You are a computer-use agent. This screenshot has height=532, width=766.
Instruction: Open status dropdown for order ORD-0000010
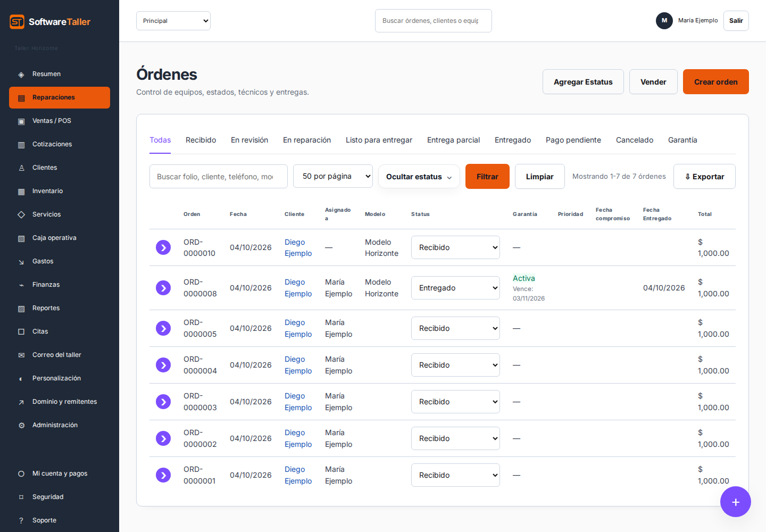tap(455, 247)
